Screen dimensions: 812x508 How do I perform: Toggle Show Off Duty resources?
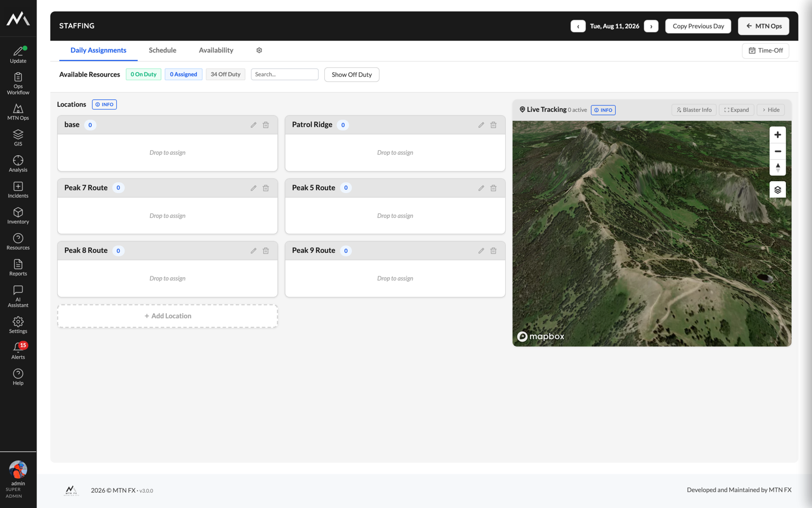click(x=352, y=75)
